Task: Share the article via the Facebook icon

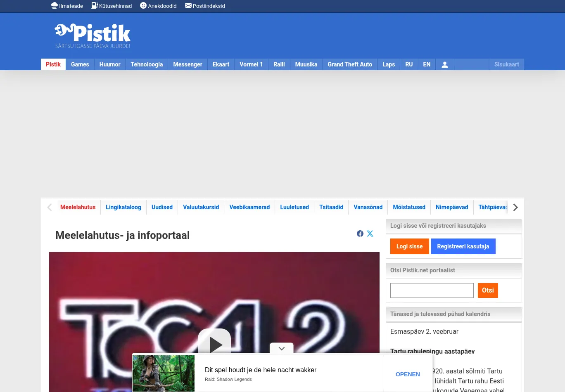Action: click(360, 234)
